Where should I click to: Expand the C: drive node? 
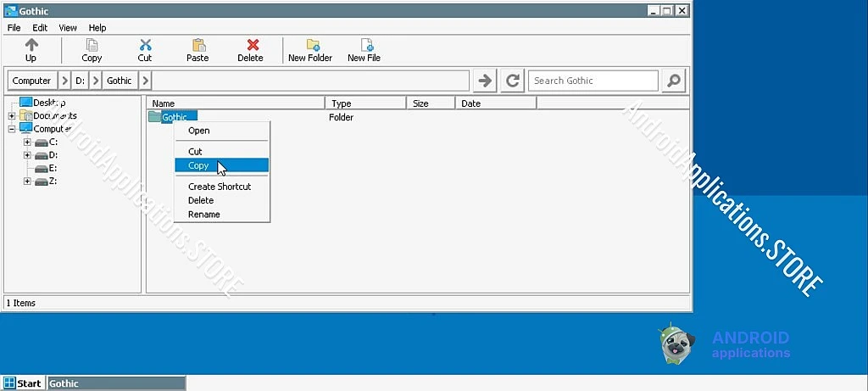pos(27,142)
